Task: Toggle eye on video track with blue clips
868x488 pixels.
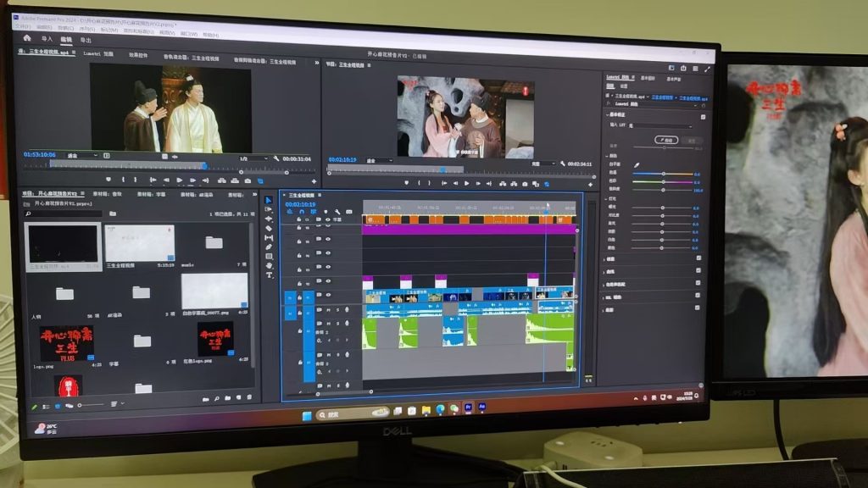Action: pos(328,295)
